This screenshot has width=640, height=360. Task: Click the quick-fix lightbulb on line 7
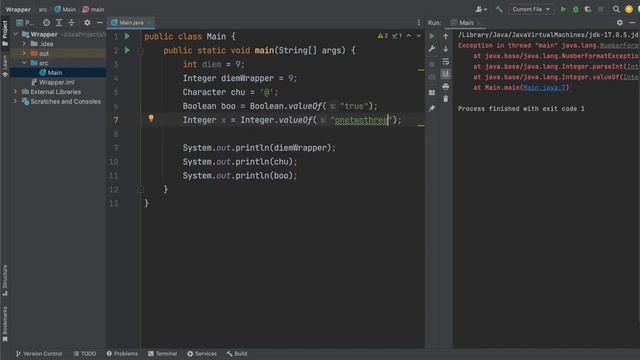click(x=151, y=118)
